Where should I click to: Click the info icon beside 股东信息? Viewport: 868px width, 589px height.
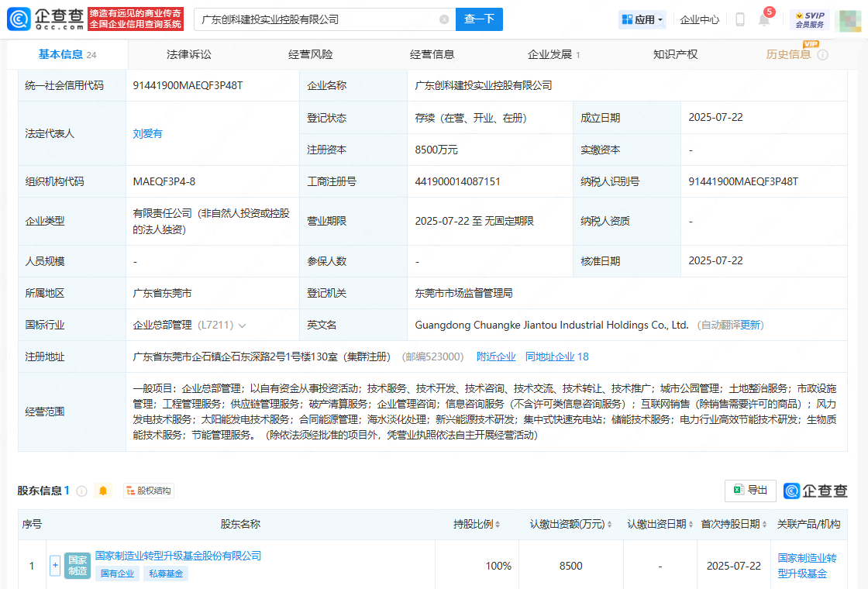[x=81, y=491]
